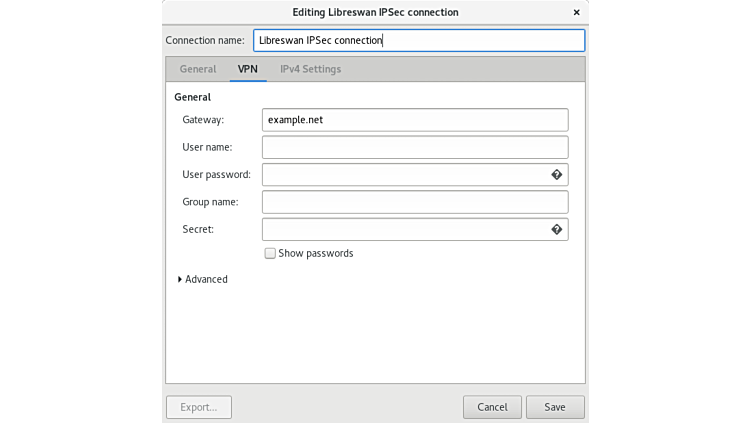Screen dimensions: 752x423
Task: Click the password storage icon in User password field
Action: pos(557,175)
